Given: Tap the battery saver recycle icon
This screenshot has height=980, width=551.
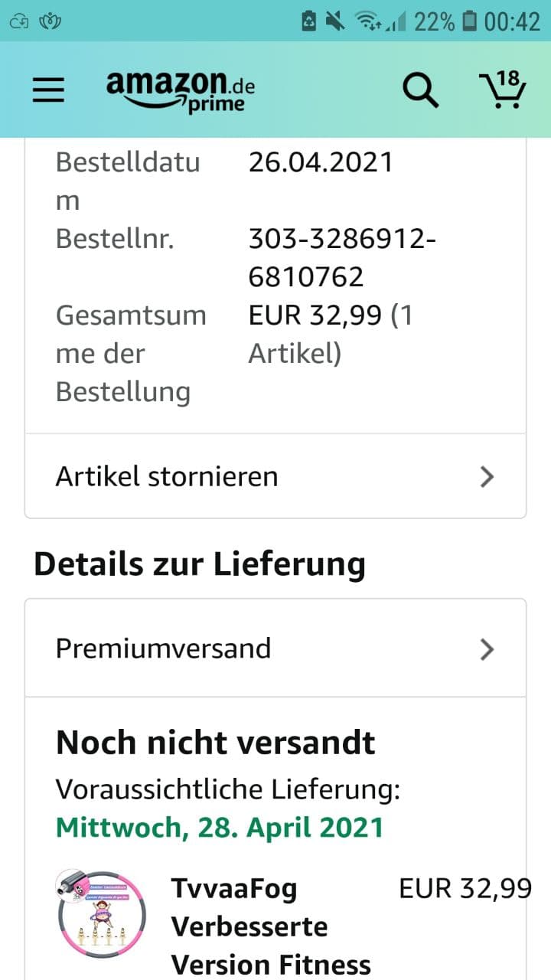Looking at the screenshot, I should click(x=309, y=21).
